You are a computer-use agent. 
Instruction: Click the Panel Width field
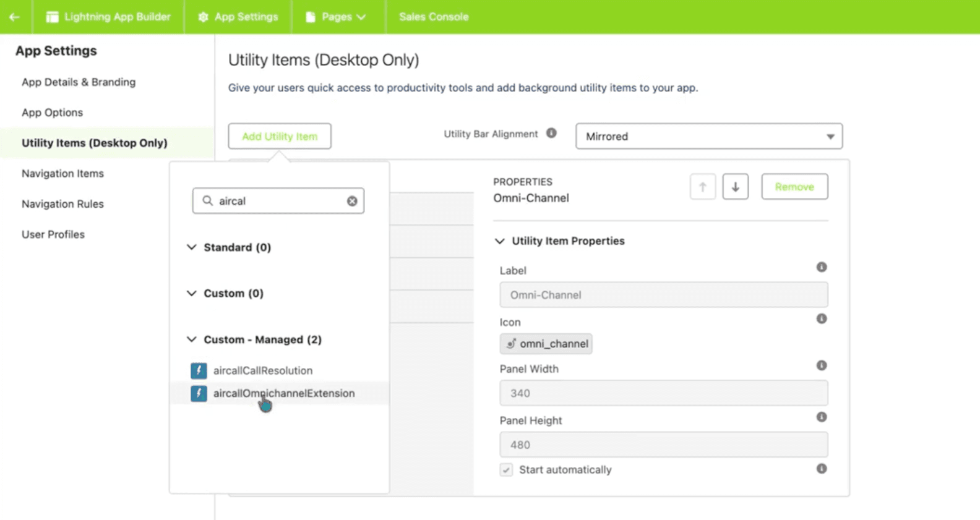[664, 393]
